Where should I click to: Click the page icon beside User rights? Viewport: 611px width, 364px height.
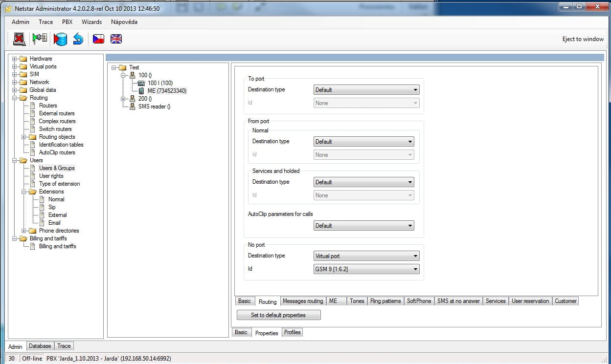[x=33, y=176]
